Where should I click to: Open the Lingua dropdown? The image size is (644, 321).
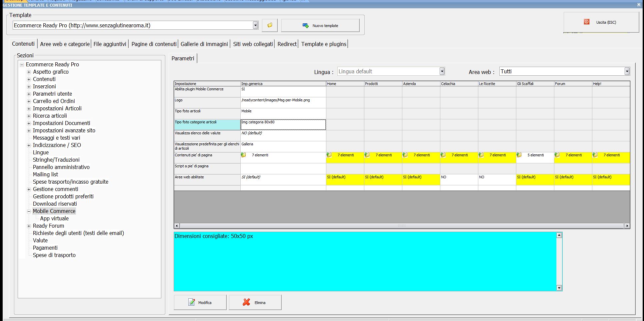442,71
